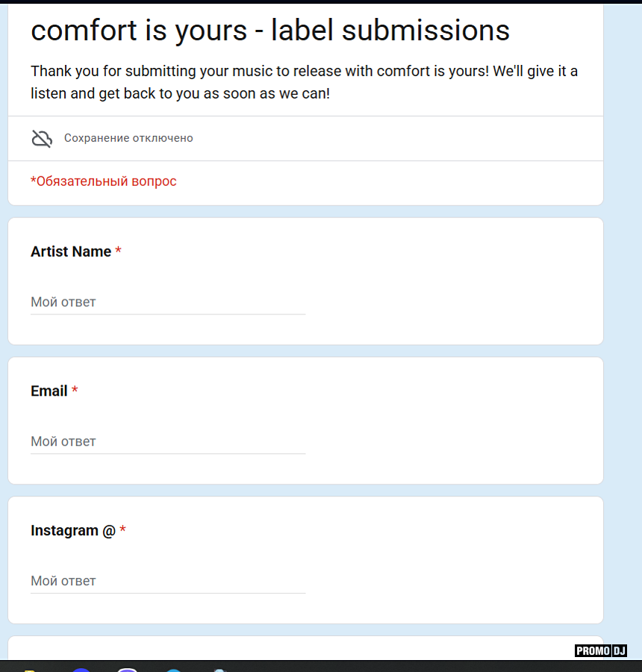
Task: Click the red asterisk beside Email
Action: 75,391
